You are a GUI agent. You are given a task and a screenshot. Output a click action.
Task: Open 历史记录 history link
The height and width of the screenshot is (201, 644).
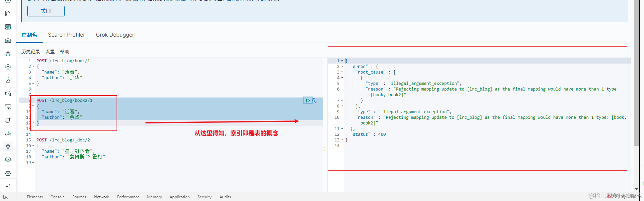click(31, 52)
